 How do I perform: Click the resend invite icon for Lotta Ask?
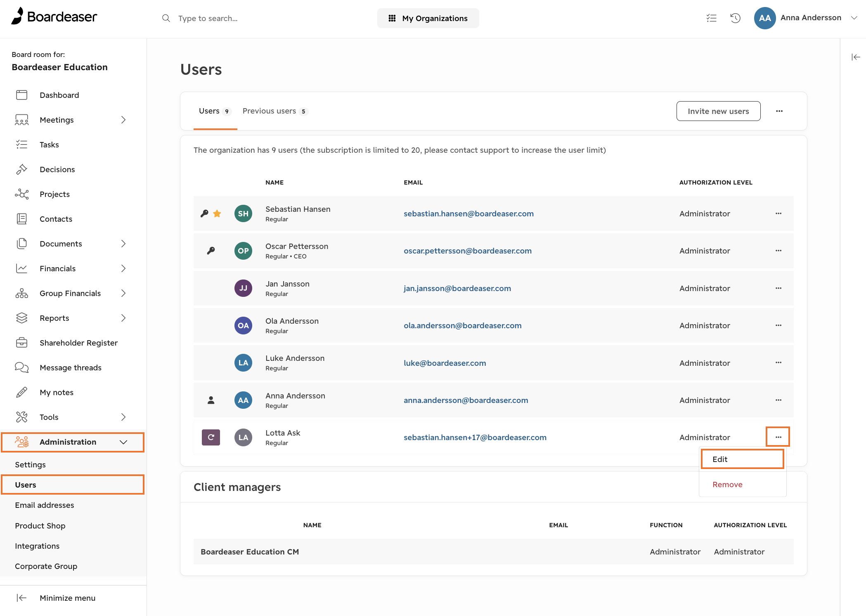[x=211, y=437]
